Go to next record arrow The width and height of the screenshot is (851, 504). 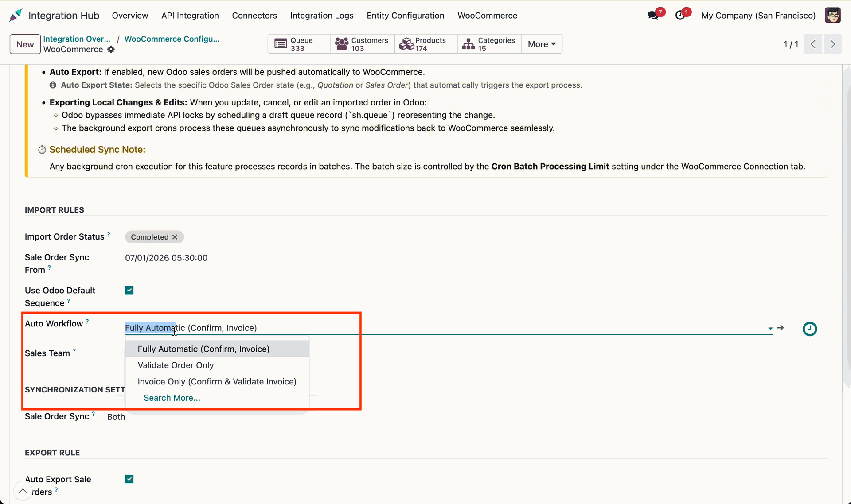point(832,44)
